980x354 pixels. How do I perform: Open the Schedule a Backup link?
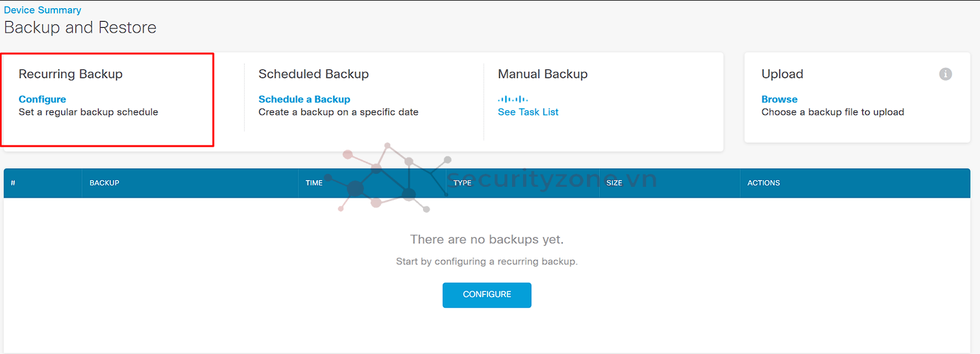tap(304, 99)
